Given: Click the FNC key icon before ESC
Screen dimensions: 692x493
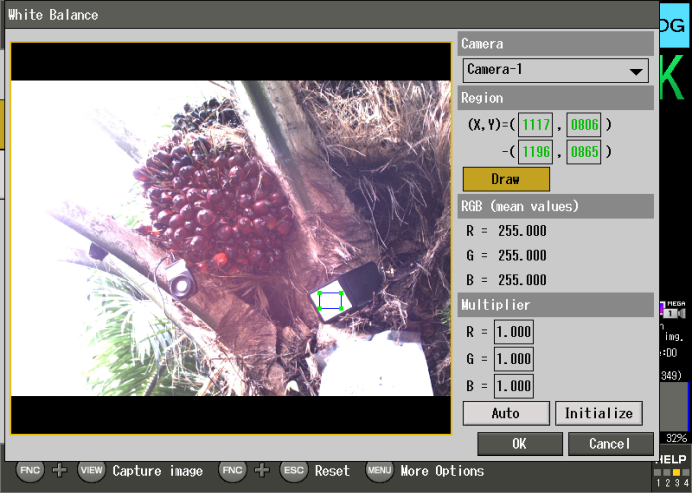Looking at the screenshot, I should pyautogui.click(x=232, y=470).
